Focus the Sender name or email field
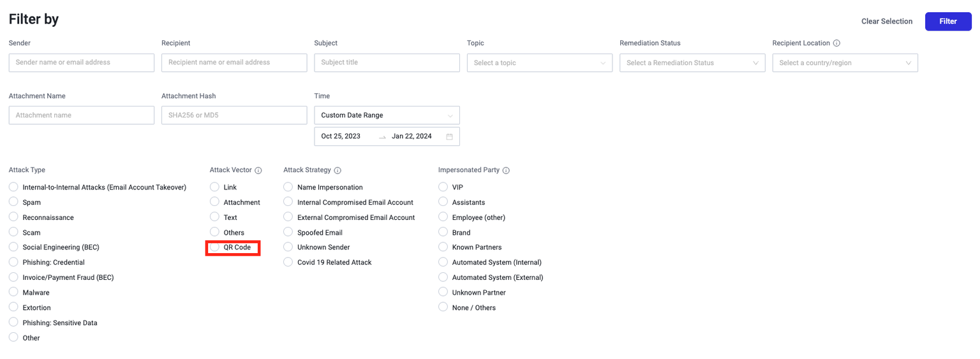The height and width of the screenshot is (359, 980). click(82, 62)
